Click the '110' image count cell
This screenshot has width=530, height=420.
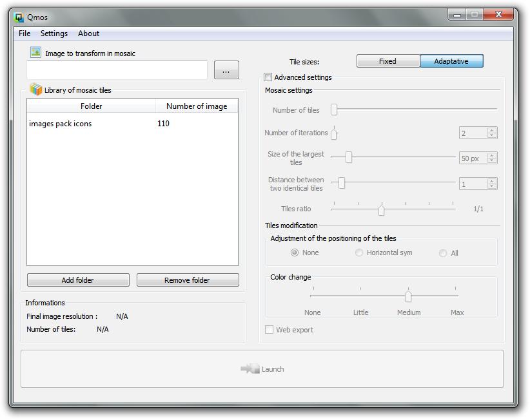pyautogui.click(x=163, y=124)
